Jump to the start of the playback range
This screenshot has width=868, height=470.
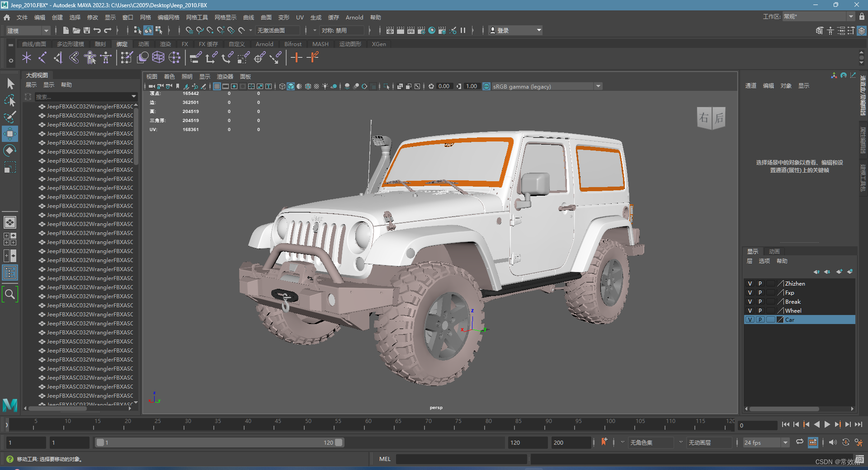(x=785, y=424)
